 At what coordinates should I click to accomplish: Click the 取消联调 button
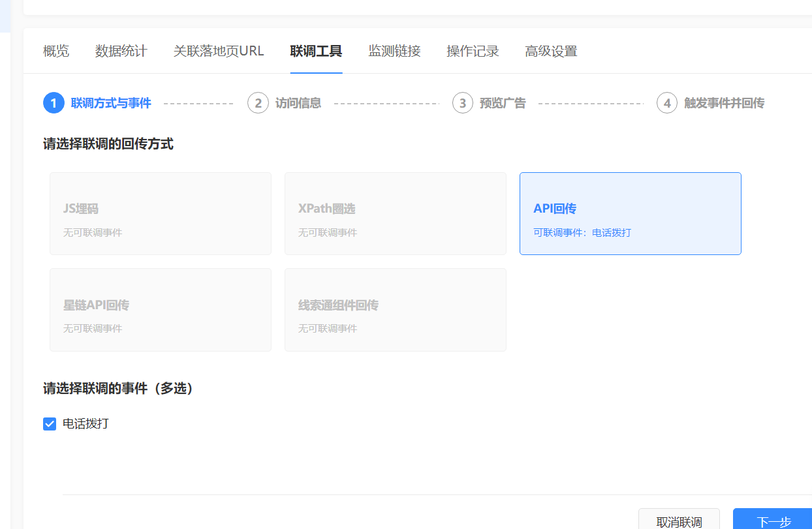tap(679, 521)
